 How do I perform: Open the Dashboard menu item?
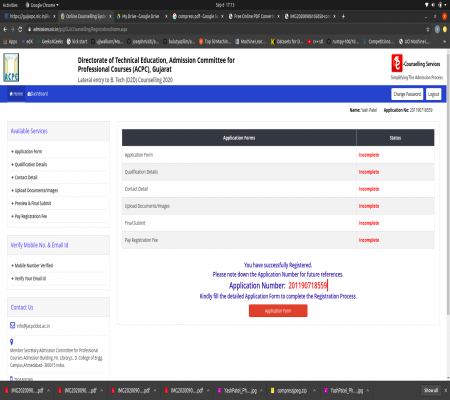pyautogui.click(x=38, y=94)
